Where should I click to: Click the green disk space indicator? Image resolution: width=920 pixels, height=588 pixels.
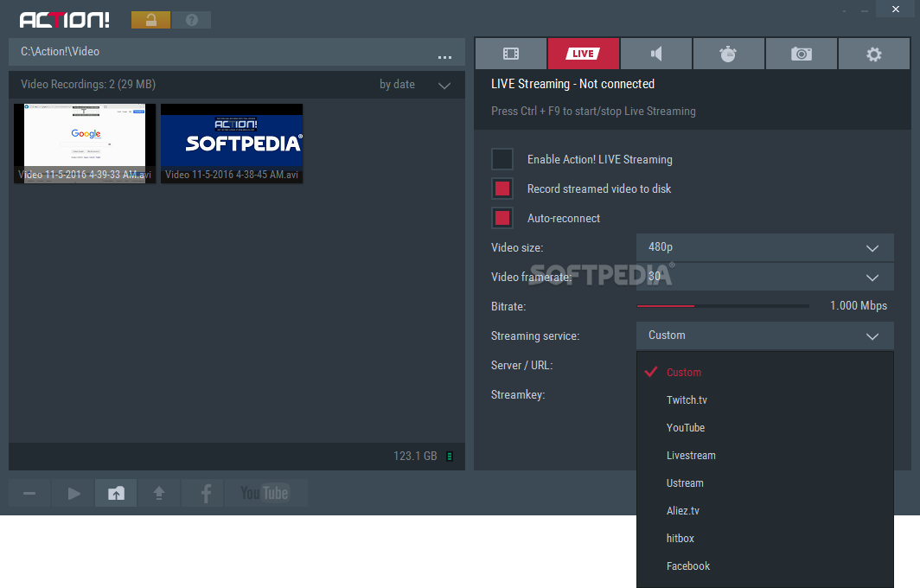coord(450,456)
